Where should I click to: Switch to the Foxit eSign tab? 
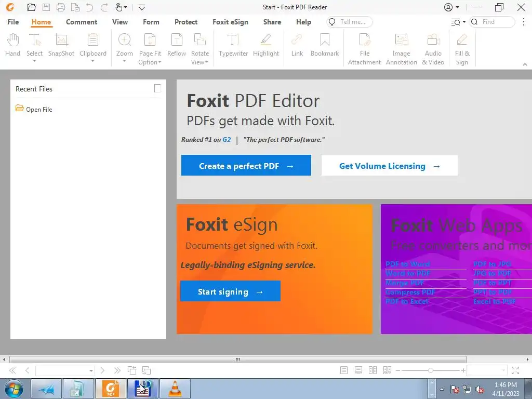230,22
